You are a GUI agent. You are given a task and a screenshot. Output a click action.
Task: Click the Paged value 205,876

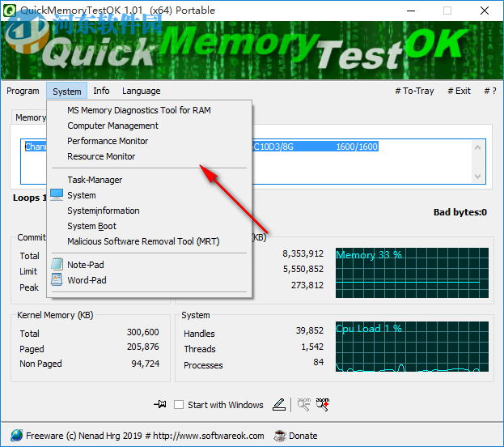[143, 347]
